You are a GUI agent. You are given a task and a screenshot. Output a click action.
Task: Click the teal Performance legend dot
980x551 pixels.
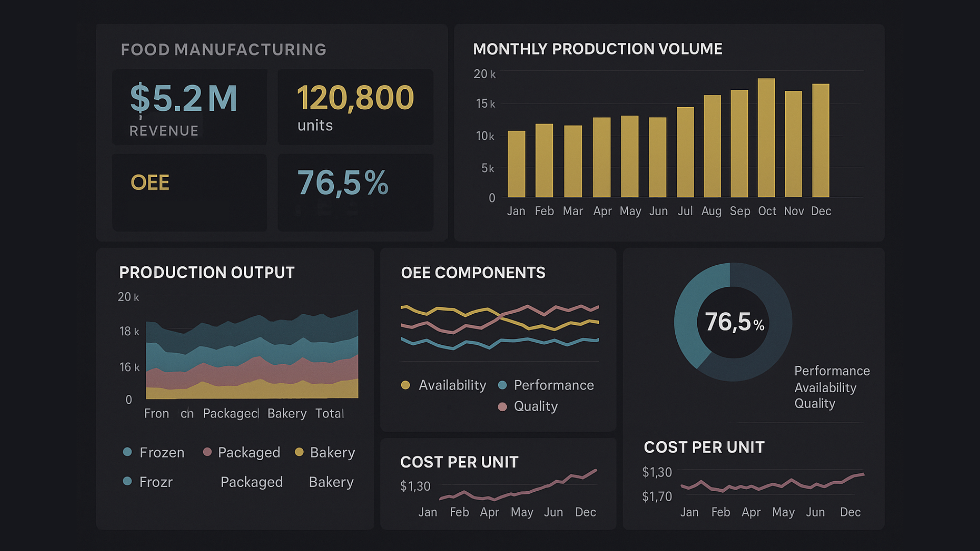point(502,385)
